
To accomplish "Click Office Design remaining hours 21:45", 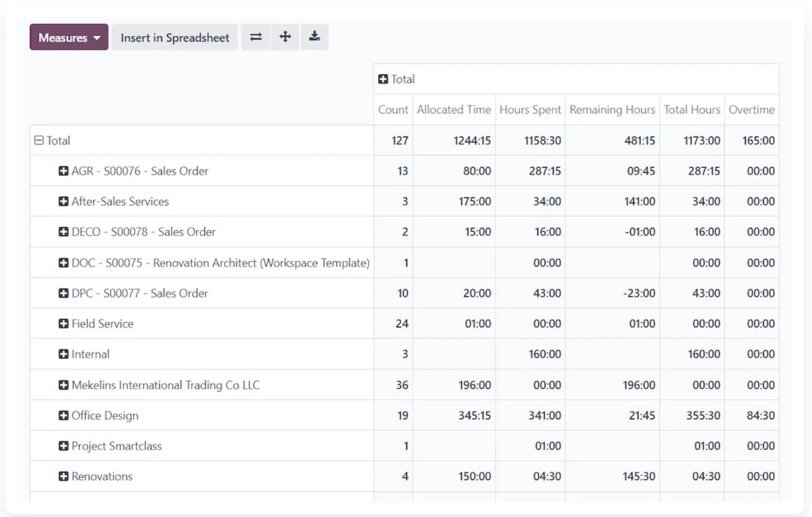I will coord(612,415).
